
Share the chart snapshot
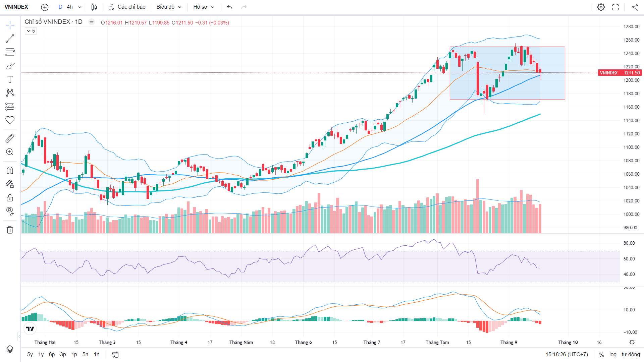click(635, 7)
